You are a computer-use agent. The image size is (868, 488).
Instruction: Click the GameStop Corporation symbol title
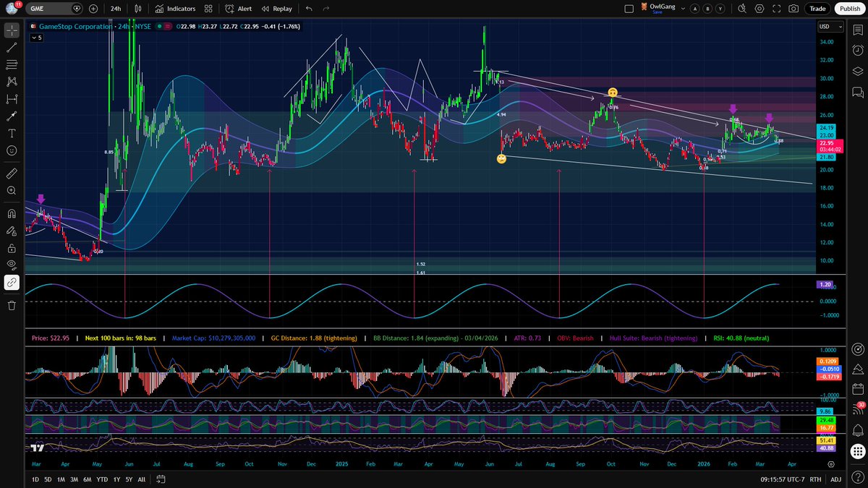(76, 27)
